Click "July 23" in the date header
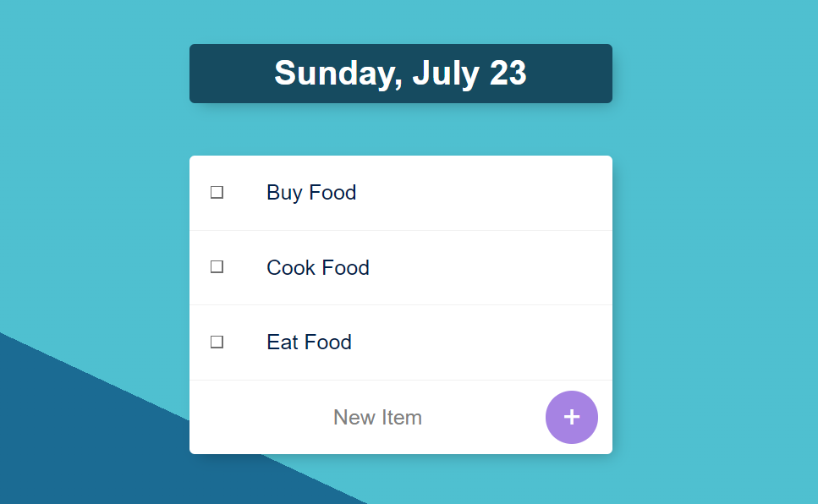 [x=469, y=73]
